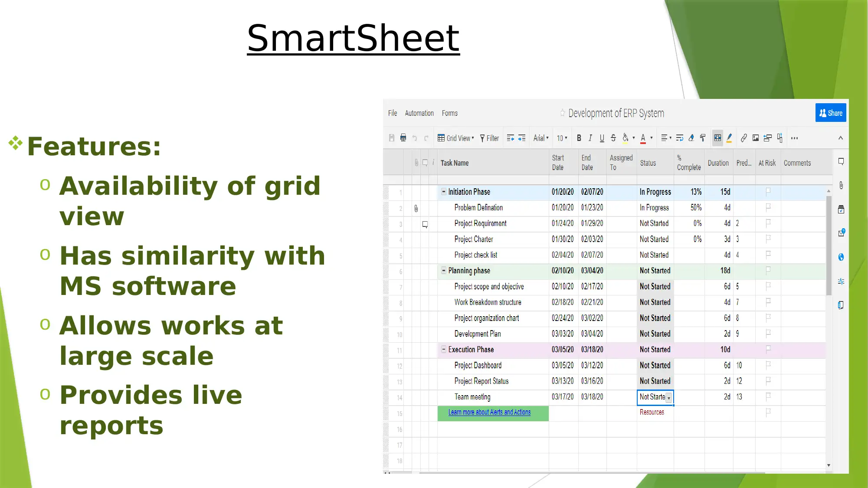This screenshot has width=868, height=488.
Task: Open the Status dropdown for Team meeting
Action: coord(669,397)
